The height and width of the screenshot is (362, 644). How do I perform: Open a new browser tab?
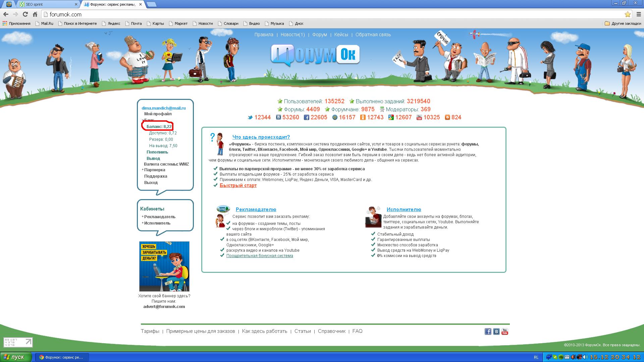point(152,4)
